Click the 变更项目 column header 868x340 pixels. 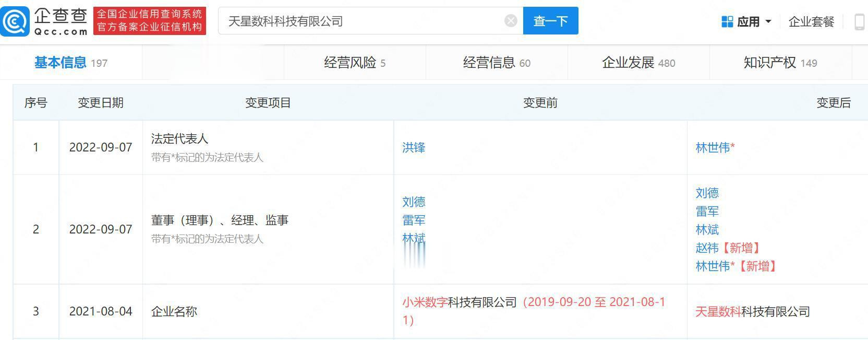tap(268, 103)
